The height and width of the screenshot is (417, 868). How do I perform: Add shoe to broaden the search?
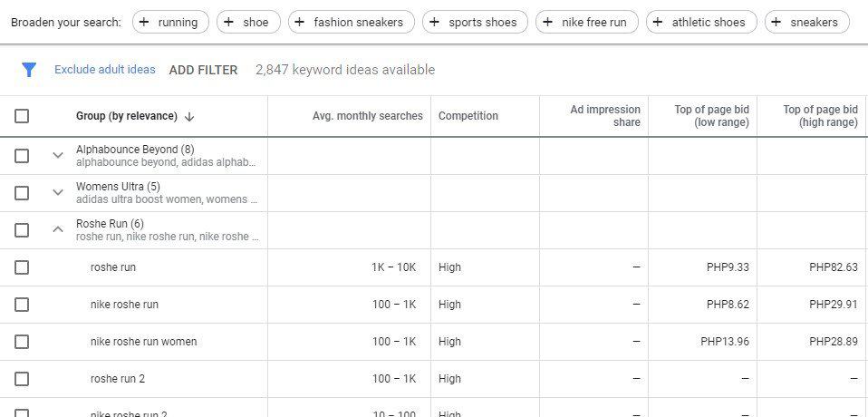[x=248, y=22]
